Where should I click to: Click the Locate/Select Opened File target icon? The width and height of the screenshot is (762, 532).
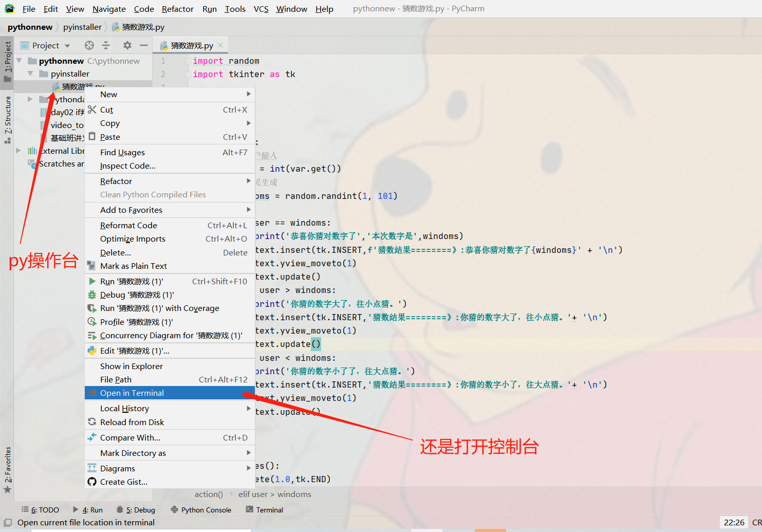click(89, 45)
